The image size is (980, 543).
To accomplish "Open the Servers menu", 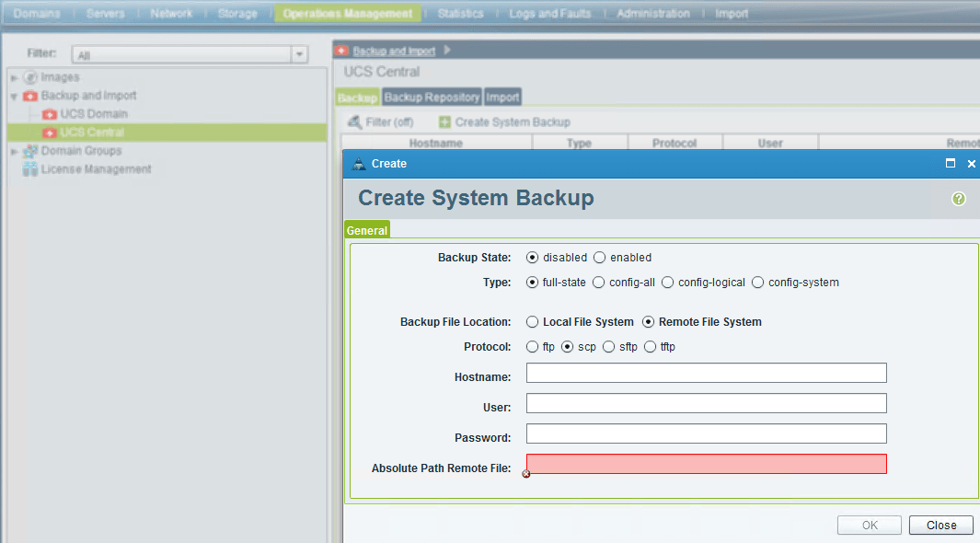I will 105,13.
